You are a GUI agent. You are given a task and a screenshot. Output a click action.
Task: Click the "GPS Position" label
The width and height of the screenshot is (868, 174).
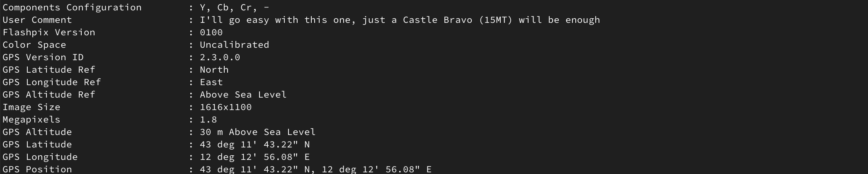tap(37, 169)
